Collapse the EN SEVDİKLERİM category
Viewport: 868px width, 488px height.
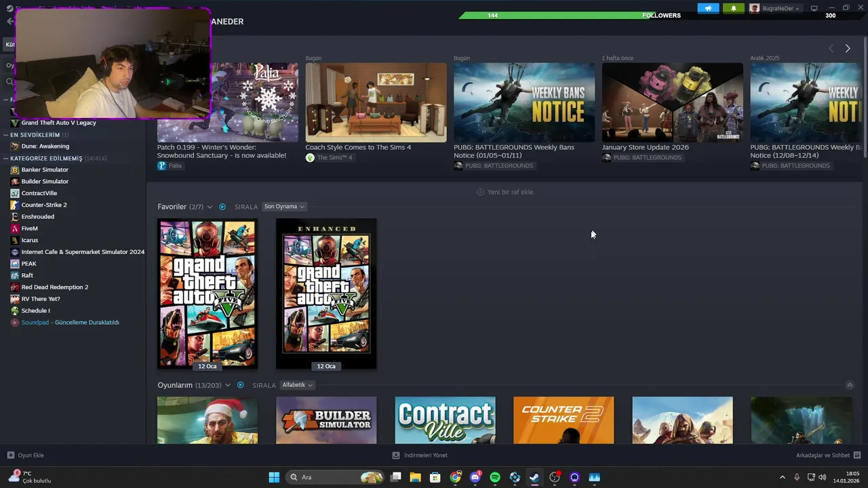coord(5,135)
